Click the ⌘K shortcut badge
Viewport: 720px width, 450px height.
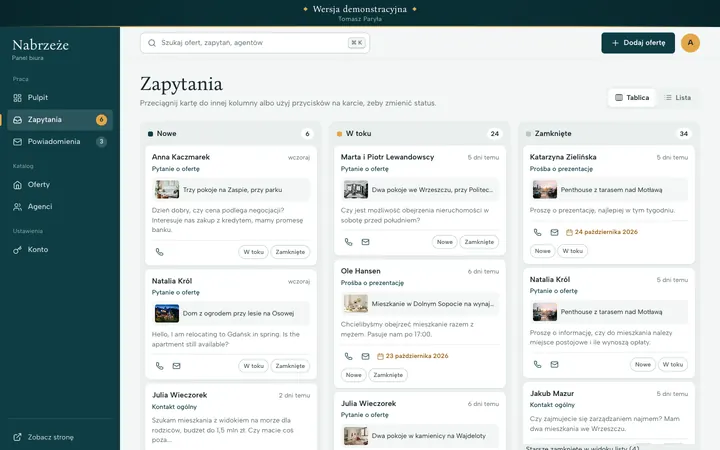pyautogui.click(x=356, y=43)
